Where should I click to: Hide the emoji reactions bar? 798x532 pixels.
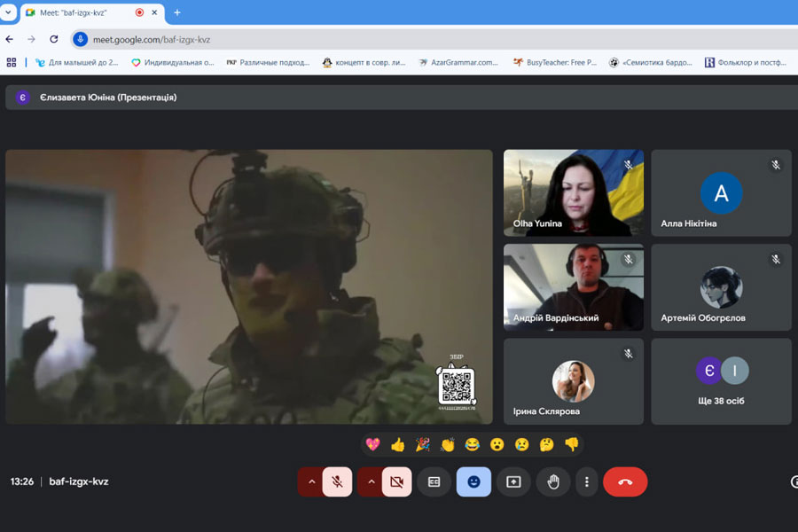pos(473,481)
